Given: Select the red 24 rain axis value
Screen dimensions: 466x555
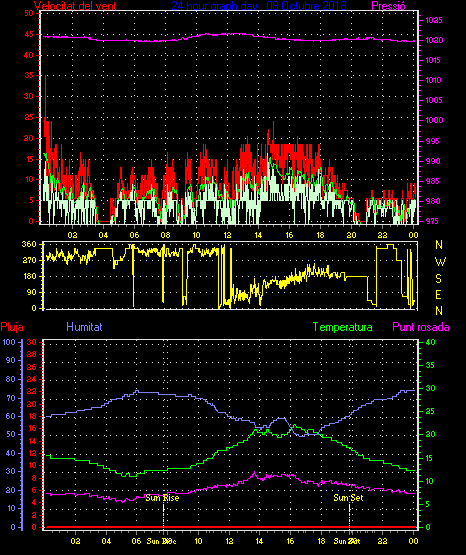Looking at the screenshot, I should (32, 379).
